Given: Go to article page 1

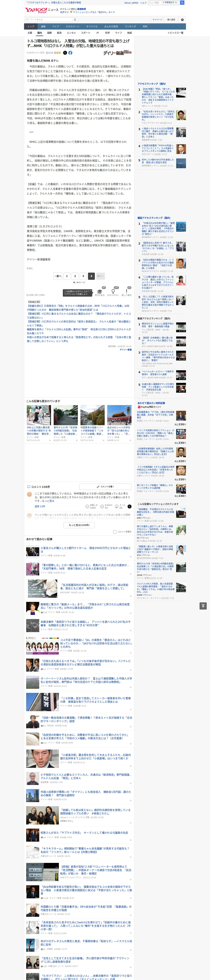Looking at the screenshot, I should coord(67,276).
